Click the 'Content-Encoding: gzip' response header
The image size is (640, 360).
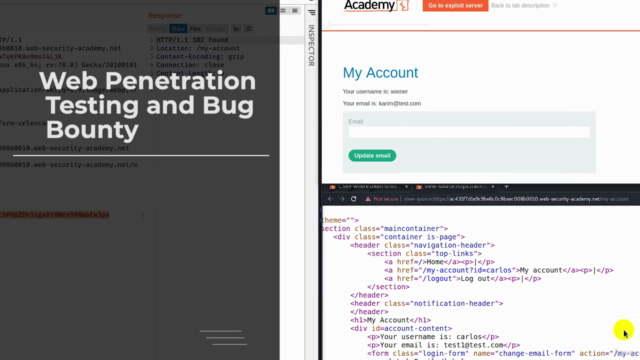(200, 57)
